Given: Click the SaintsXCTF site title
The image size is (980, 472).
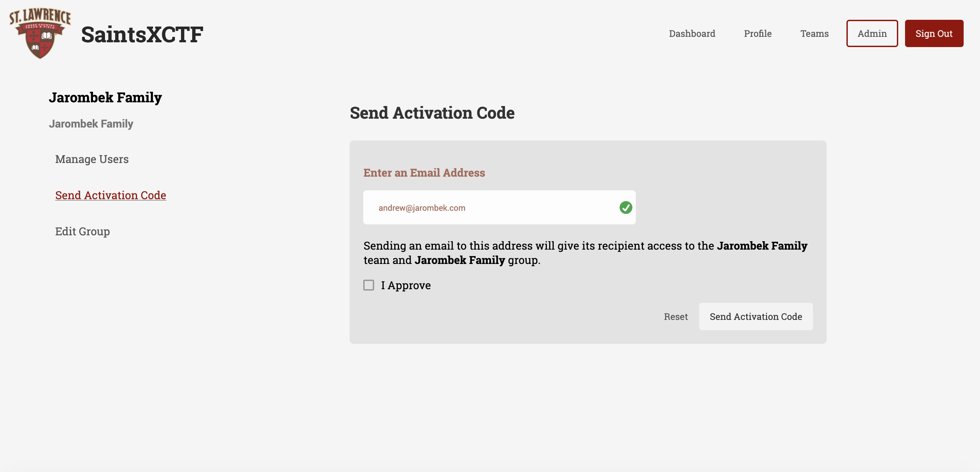Looking at the screenshot, I should click(x=142, y=34).
